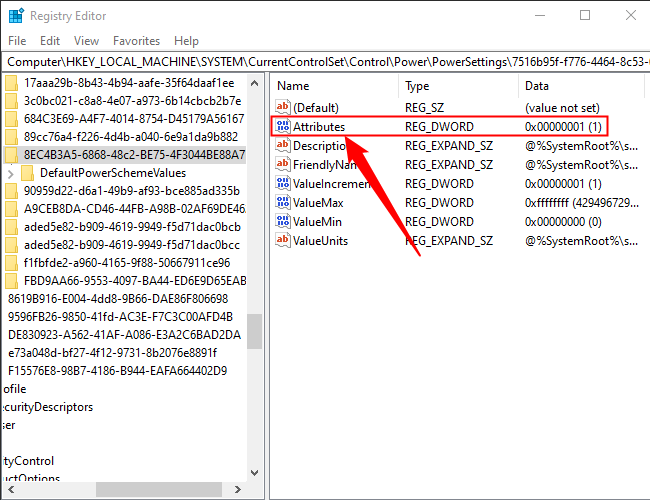Click the tree pane vertical scrollbar thumb
Image resolution: width=650 pixels, height=500 pixels.
[255, 331]
